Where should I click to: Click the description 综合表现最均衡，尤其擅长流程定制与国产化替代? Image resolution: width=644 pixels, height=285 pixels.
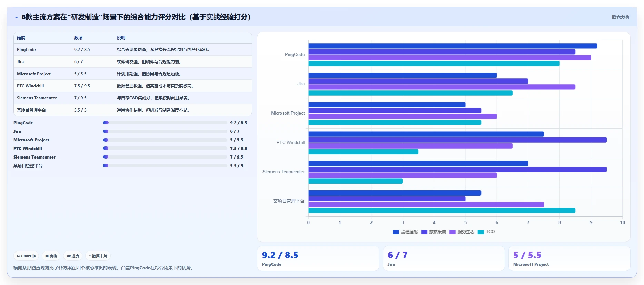tap(164, 50)
